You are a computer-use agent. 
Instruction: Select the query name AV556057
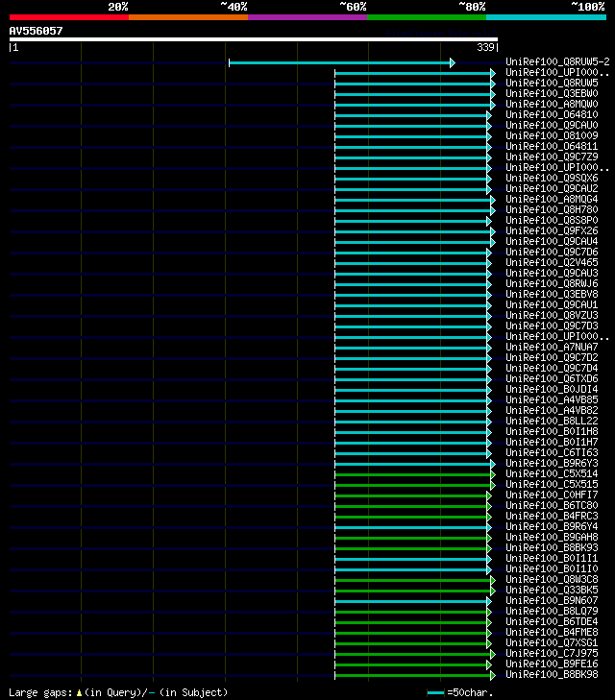pos(37,31)
